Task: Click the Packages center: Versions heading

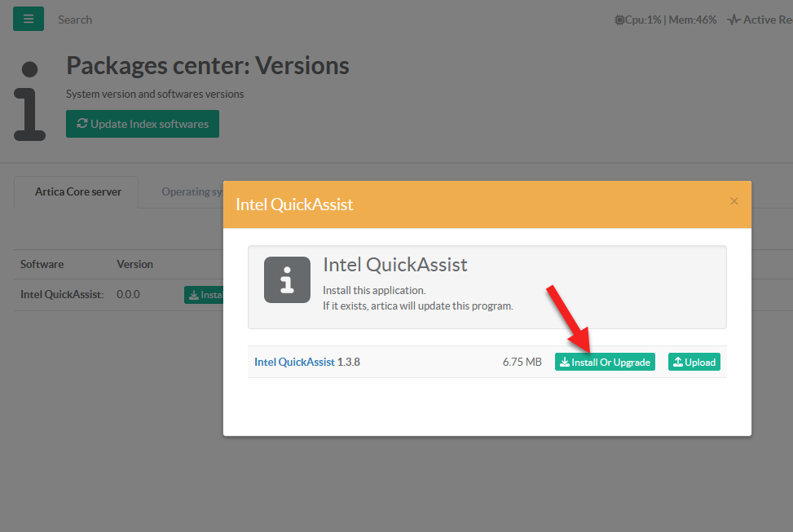Action: click(207, 65)
